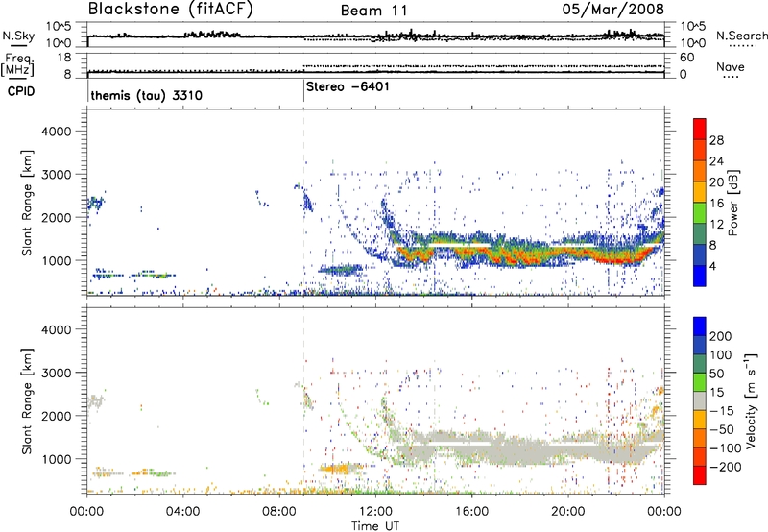The height and width of the screenshot is (532, 768).
Task: Click the '60' value on the Nave axis
Action: (687, 58)
